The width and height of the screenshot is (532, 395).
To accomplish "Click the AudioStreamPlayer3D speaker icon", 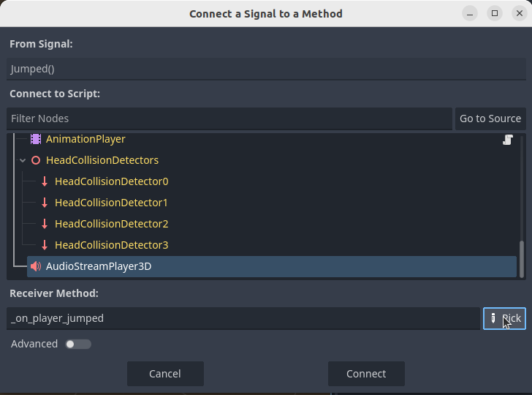I will click(36, 266).
